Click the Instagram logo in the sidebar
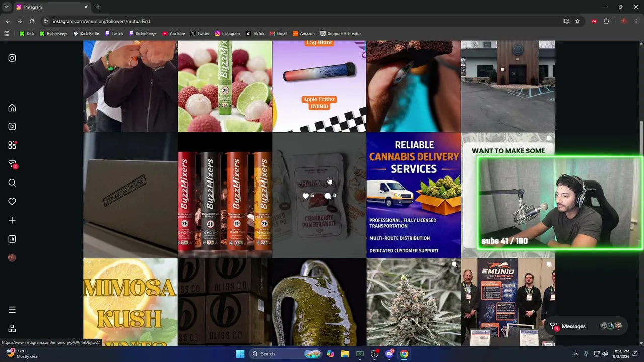Viewport: 644px width, 362px height. (12, 58)
